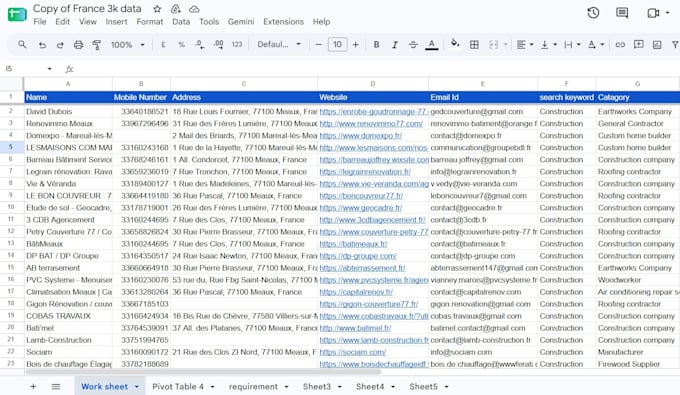This screenshot has width=680, height=395.
Task: Open the borders tool
Action: (x=474, y=45)
